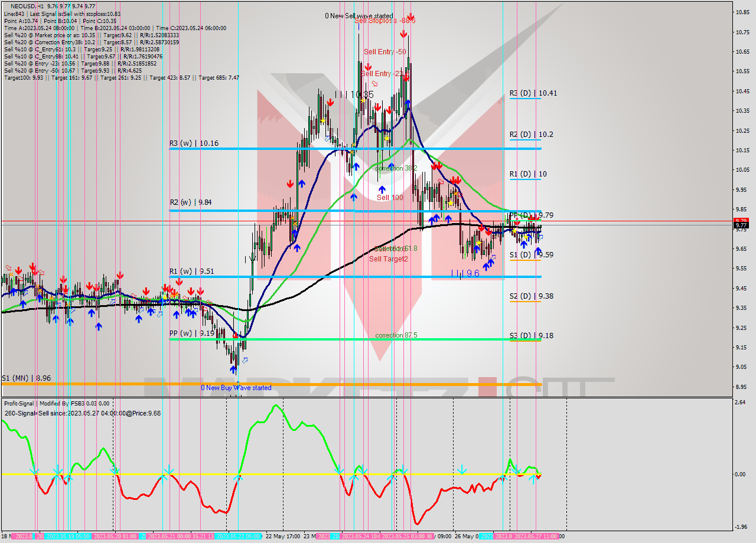
Task: Select the 'I I I 10.35' price marker
Action: tap(354, 94)
